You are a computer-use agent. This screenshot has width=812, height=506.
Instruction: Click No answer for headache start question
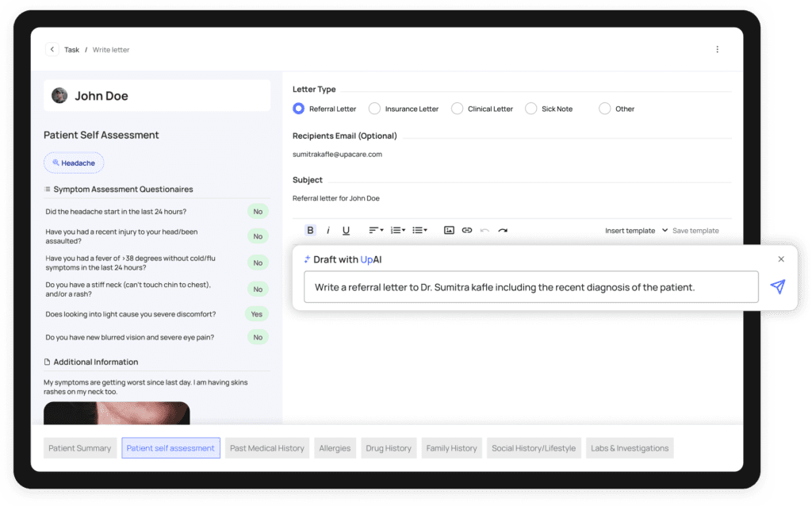[258, 212]
